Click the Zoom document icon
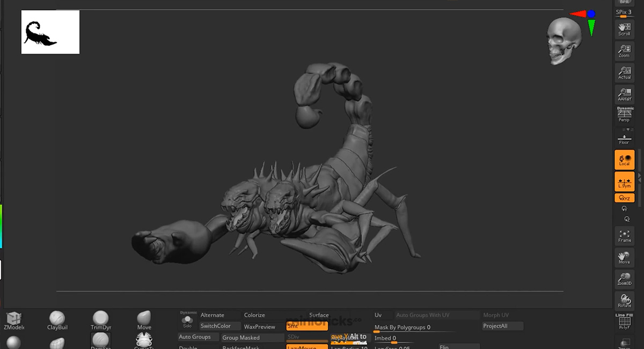The image size is (644, 349). tap(624, 51)
